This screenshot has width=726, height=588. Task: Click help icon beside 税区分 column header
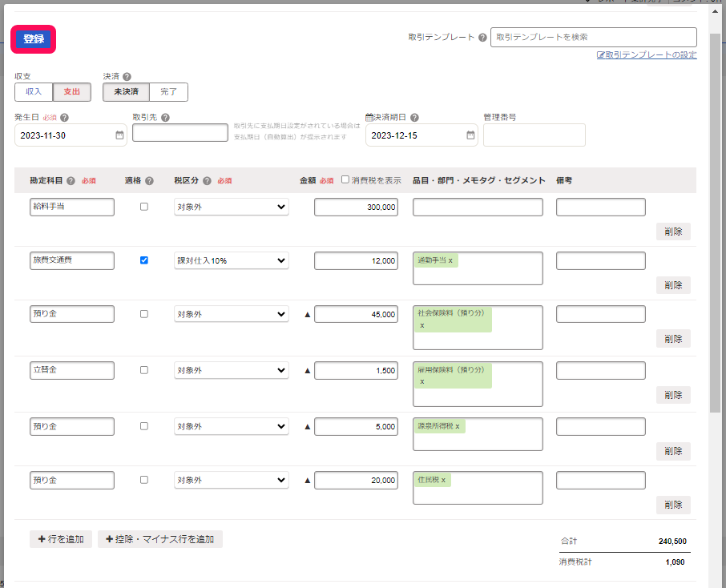207,181
